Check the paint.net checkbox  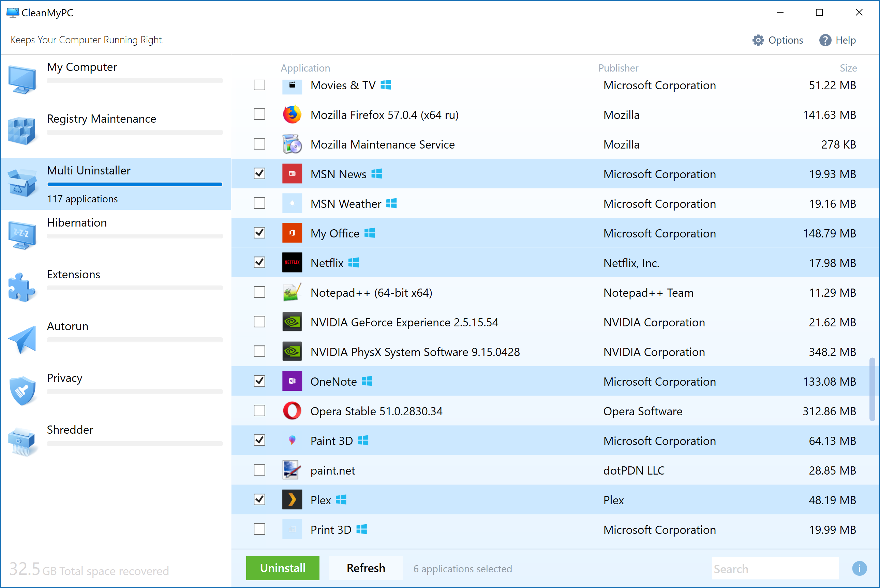259,470
